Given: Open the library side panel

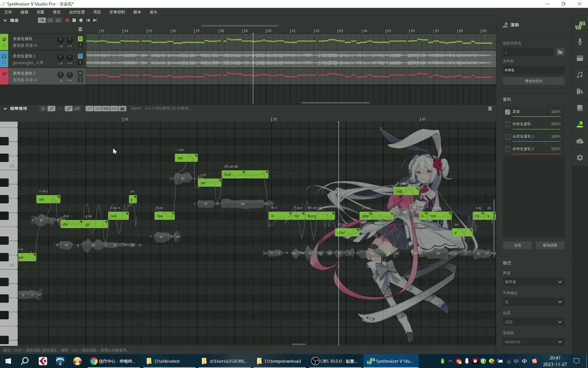Looking at the screenshot, I should pyautogui.click(x=580, y=91).
